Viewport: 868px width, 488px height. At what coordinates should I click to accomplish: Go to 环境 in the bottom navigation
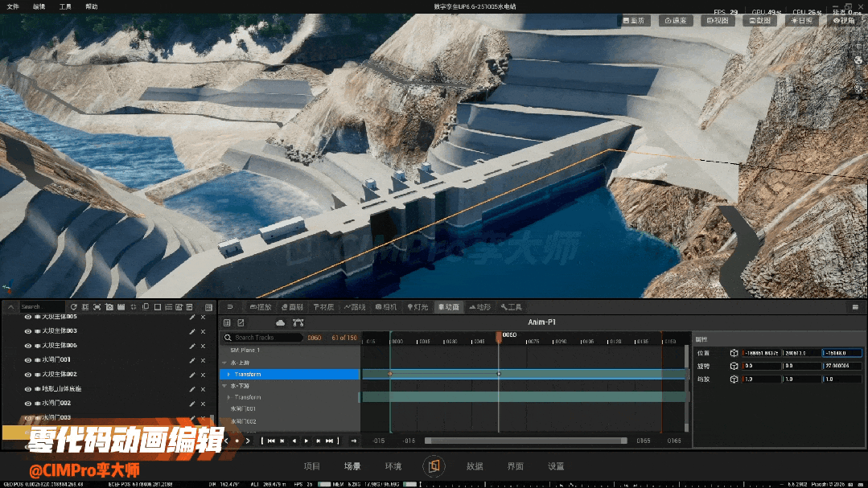click(x=393, y=466)
